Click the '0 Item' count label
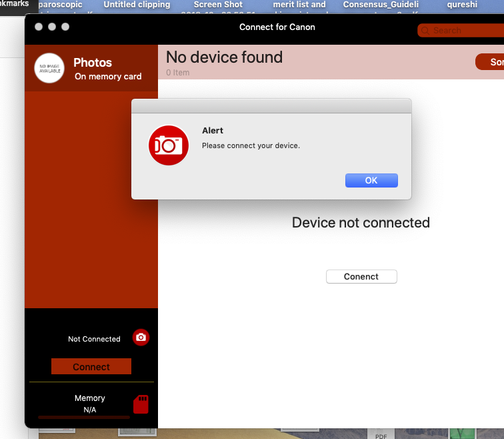 [x=178, y=73]
